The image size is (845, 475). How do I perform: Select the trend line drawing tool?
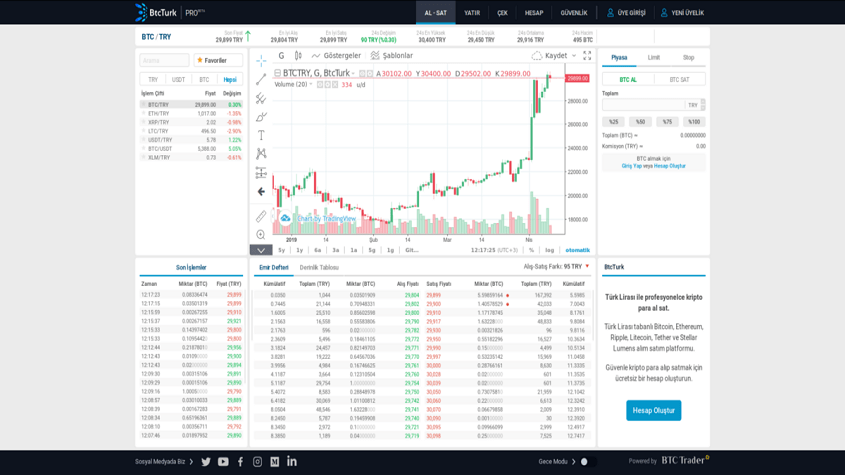(261, 79)
